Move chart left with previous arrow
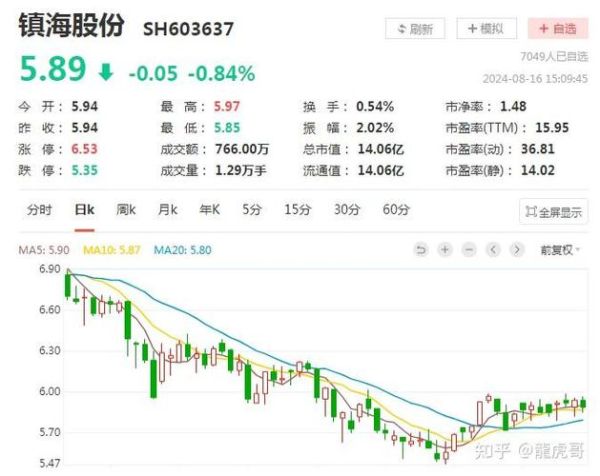 493,250
